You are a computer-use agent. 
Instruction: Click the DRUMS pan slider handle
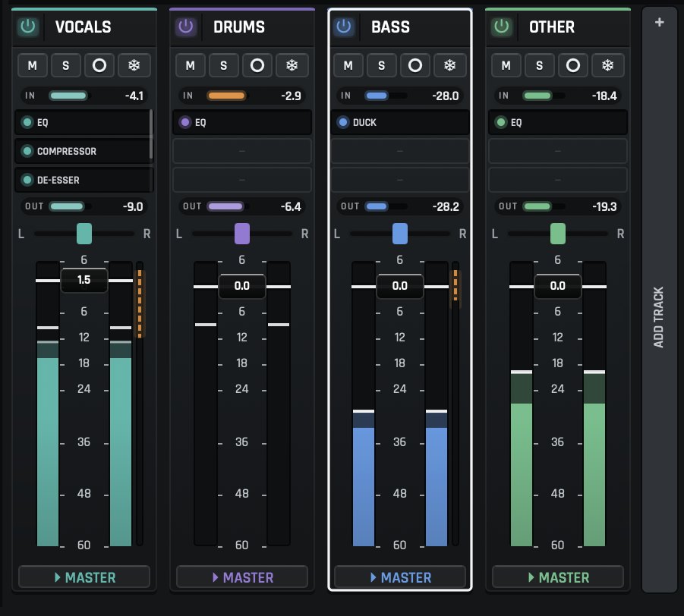click(242, 234)
